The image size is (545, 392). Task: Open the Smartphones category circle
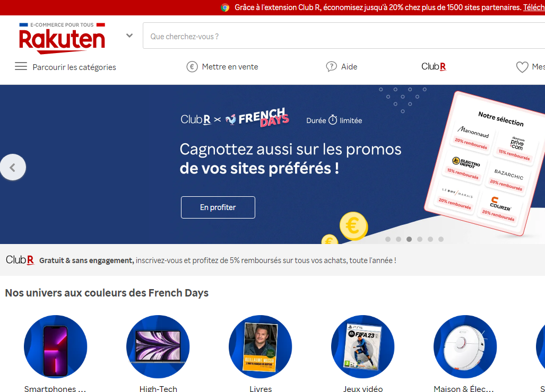point(56,346)
